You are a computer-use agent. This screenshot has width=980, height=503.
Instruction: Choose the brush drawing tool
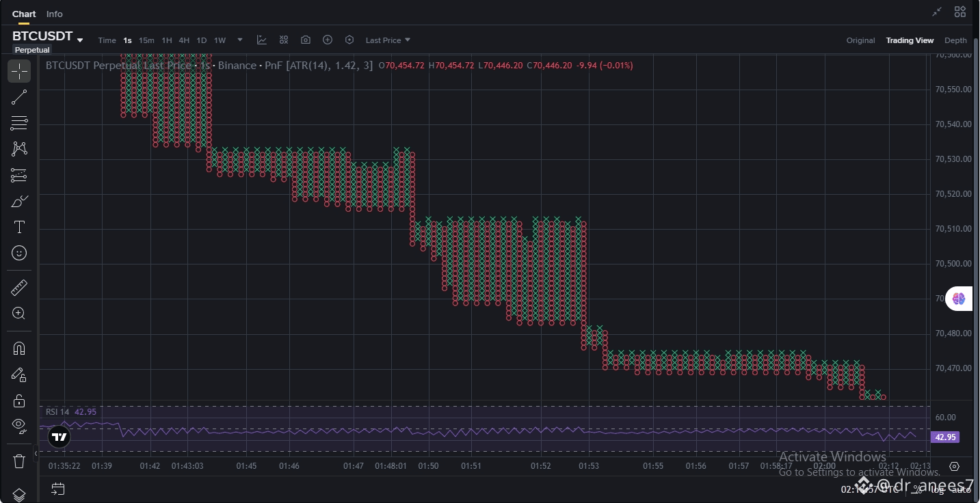(19, 201)
